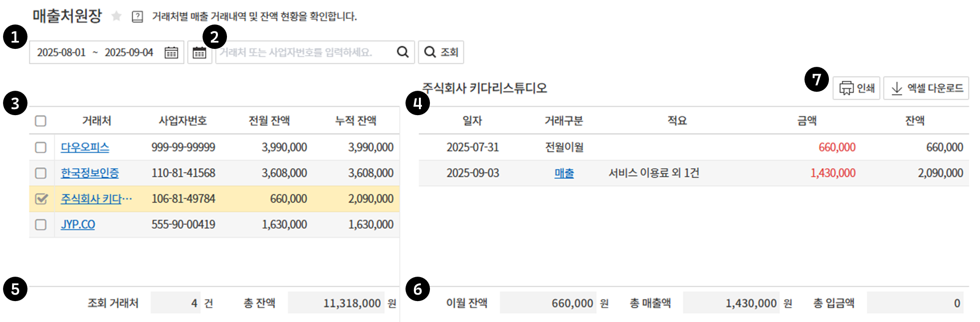The image size is (980, 322).
Task: Check the checkbox for the 한국정보인증 row
Action: [41, 173]
